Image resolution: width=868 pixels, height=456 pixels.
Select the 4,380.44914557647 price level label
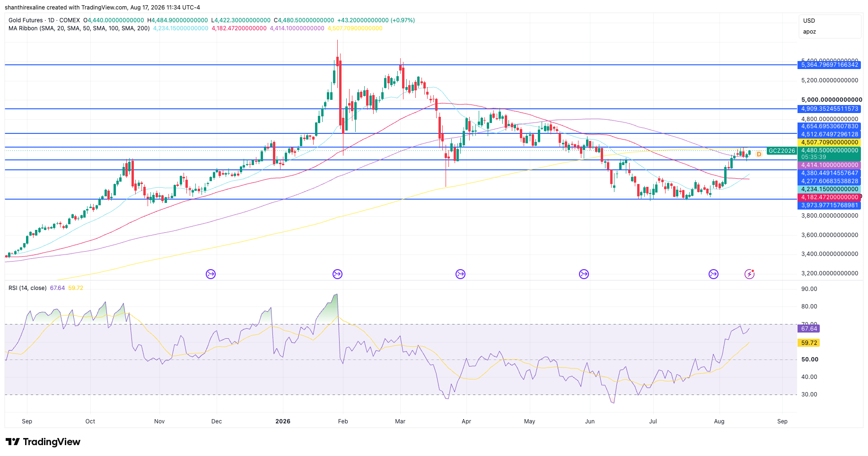tap(830, 173)
